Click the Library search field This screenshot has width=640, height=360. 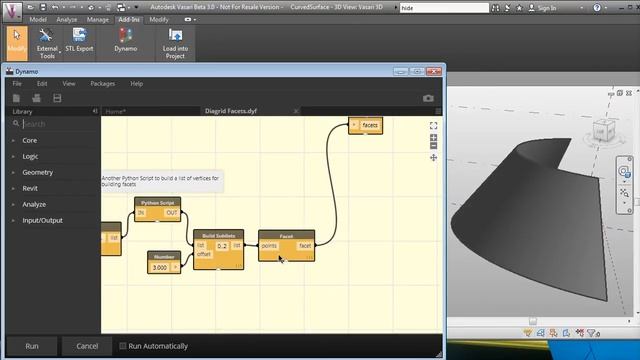[59, 124]
